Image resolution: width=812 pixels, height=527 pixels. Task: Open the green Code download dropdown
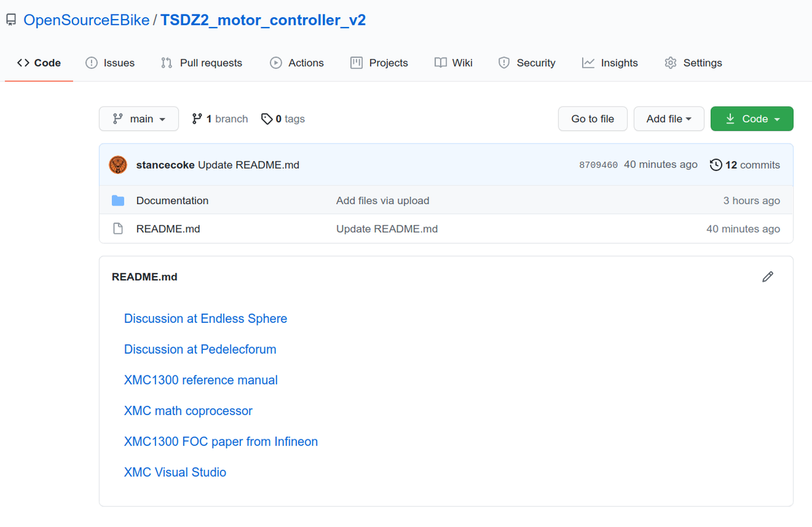(x=752, y=119)
